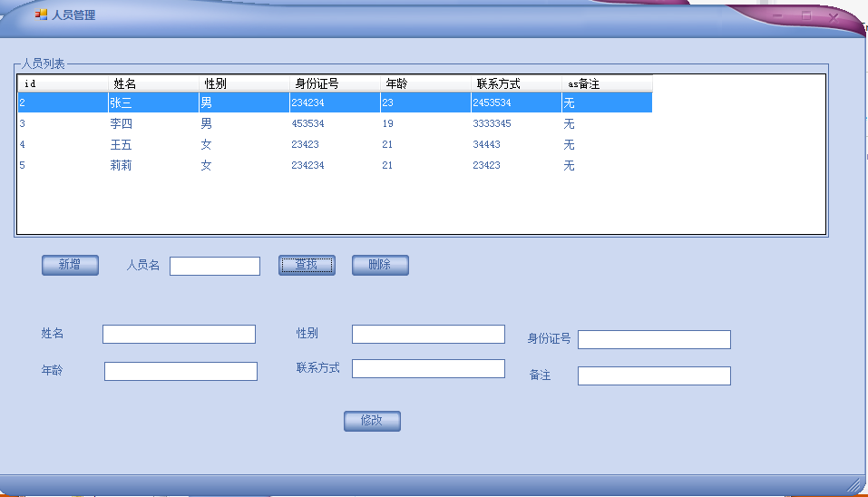Click the 性别 column header

(244, 83)
